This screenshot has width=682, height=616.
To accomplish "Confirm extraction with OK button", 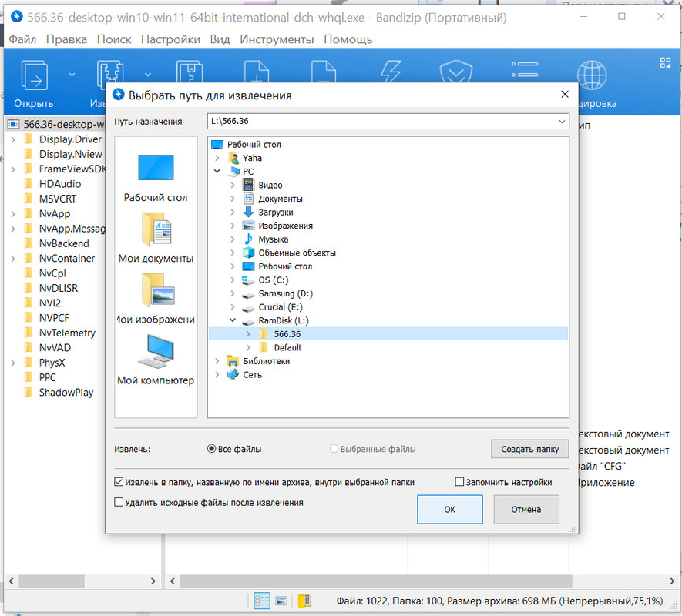I will 450,509.
